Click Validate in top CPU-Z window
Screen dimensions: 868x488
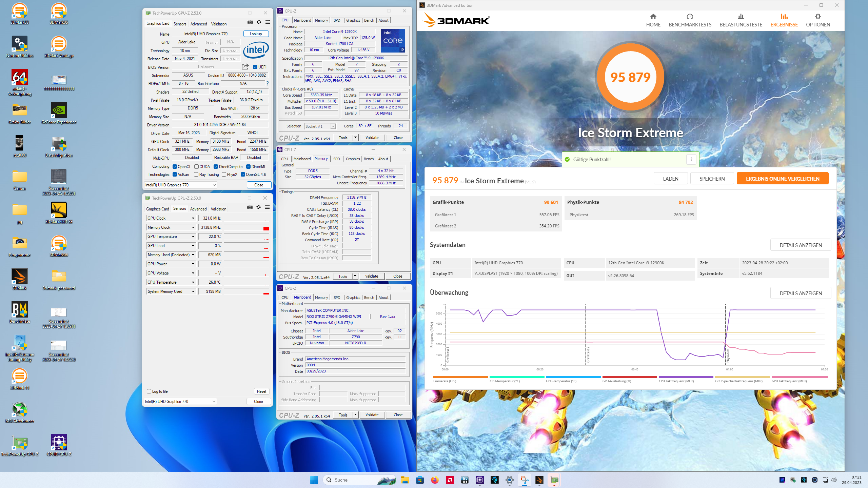point(372,138)
